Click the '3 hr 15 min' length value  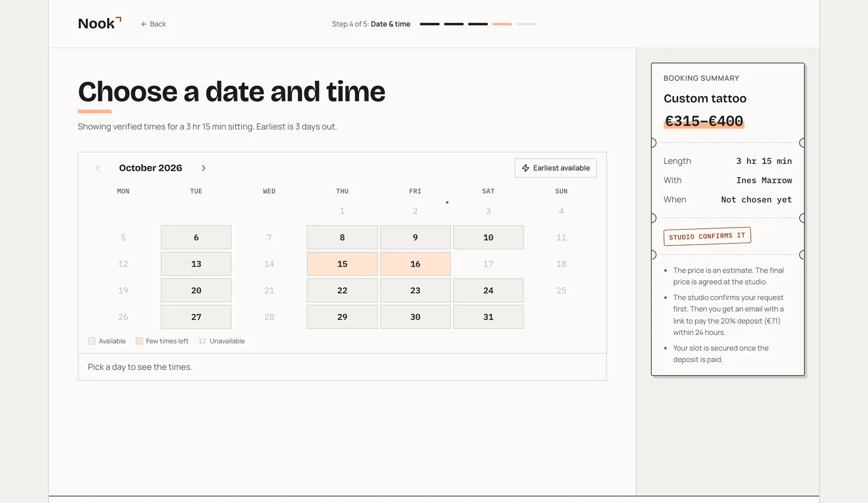pos(764,161)
